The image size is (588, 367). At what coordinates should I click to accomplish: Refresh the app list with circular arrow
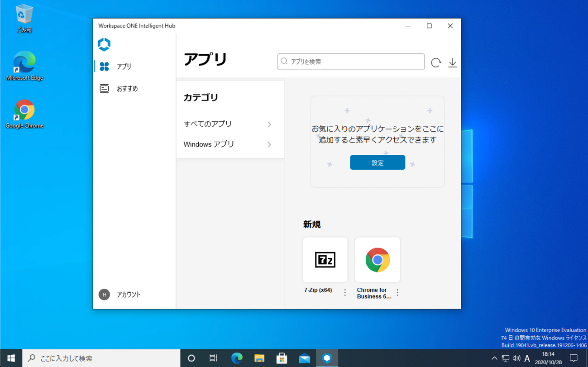pyautogui.click(x=436, y=63)
